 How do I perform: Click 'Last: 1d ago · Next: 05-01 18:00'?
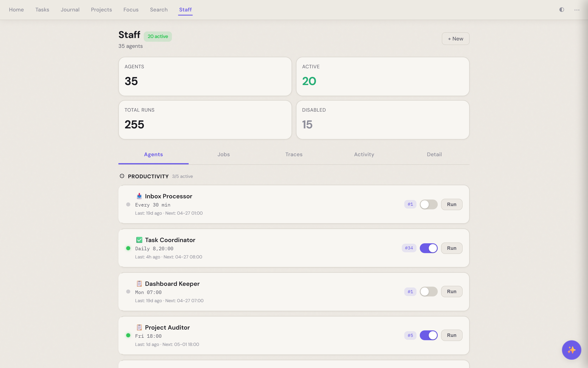pyautogui.click(x=167, y=344)
